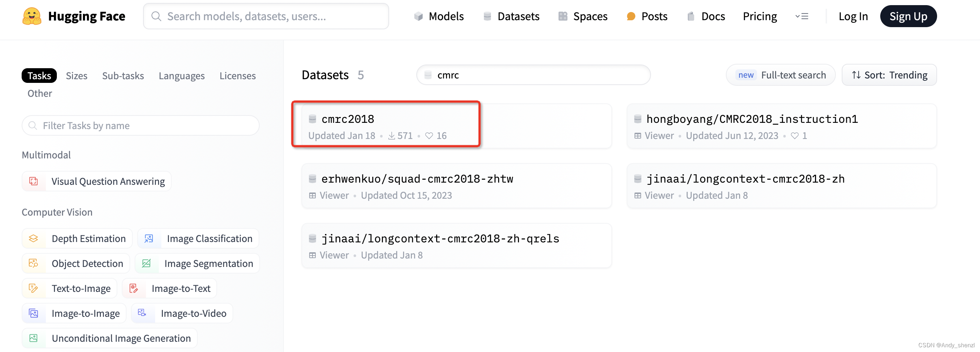
Task: Open the Models page
Action: pyautogui.click(x=439, y=16)
